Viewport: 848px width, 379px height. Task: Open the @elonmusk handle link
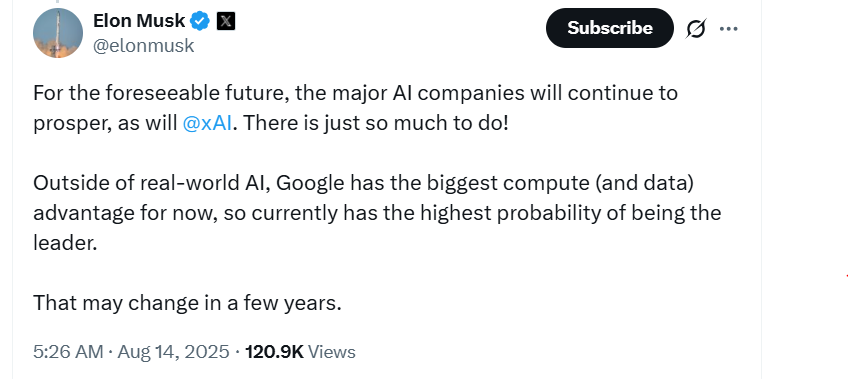point(143,46)
